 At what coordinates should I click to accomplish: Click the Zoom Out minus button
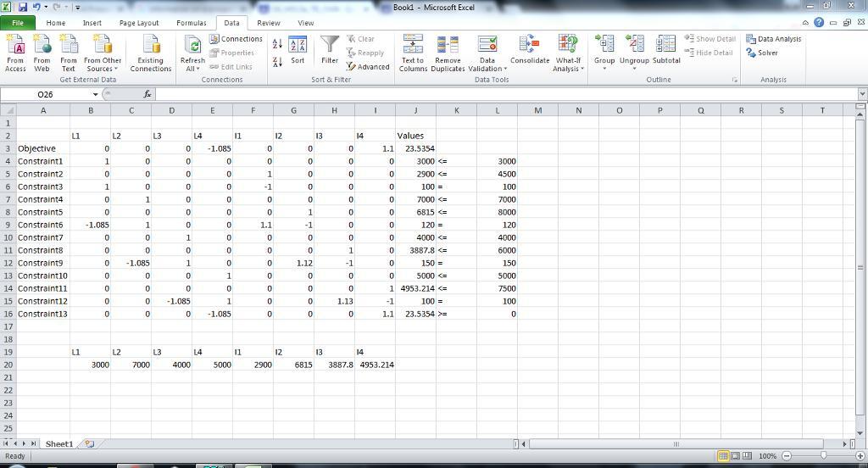[787, 456]
